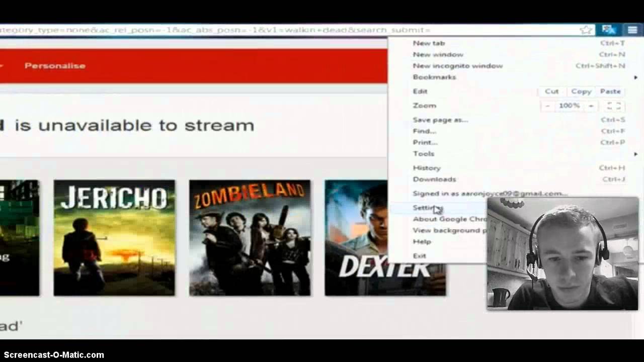
Task: Open Help from Chrome menu
Action: [438, 242]
